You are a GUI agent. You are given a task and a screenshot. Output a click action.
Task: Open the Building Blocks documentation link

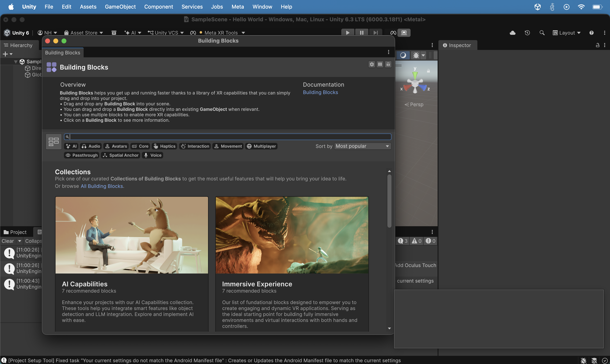[320, 92]
